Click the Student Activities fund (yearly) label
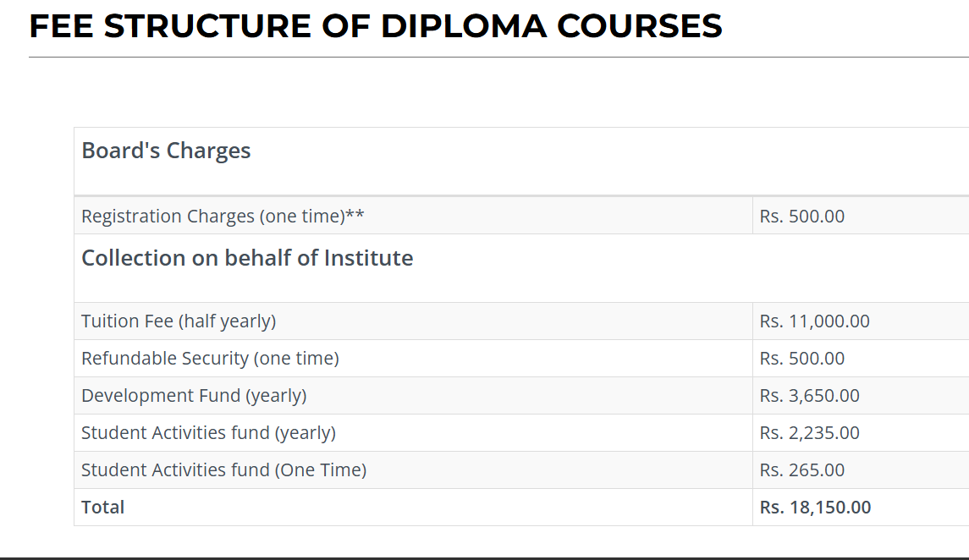Image resolution: width=969 pixels, height=560 pixels. (208, 433)
